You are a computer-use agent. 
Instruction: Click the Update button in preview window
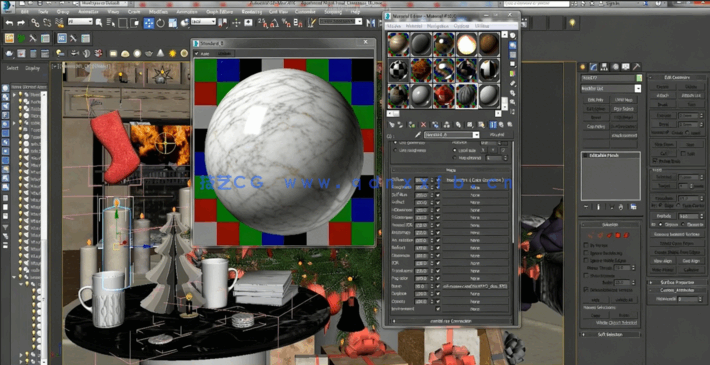(x=224, y=53)
